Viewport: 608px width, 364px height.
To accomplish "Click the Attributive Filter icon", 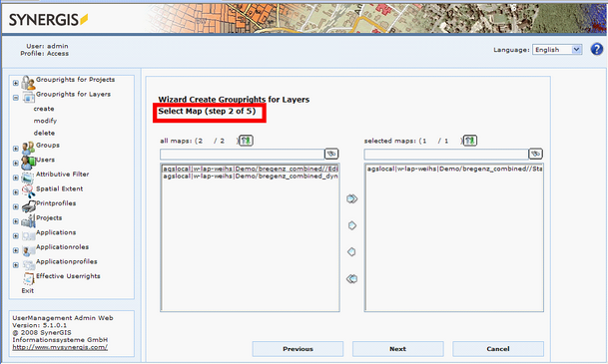I will (28, 178).
